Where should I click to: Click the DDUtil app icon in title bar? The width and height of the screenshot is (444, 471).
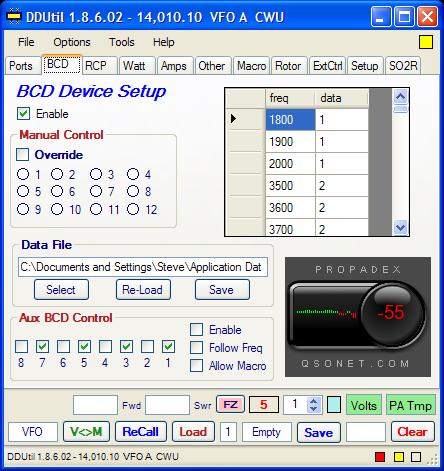click(14, 16)
